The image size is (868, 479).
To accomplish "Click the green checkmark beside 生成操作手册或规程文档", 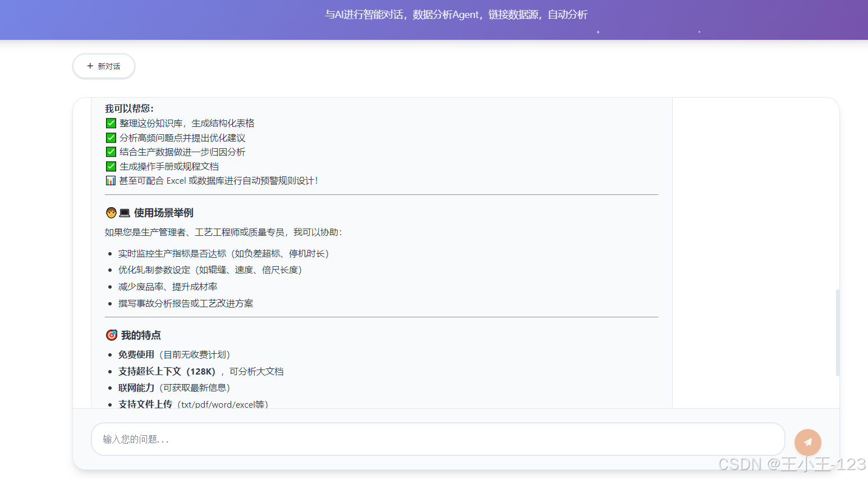I will tap(111, 166).
